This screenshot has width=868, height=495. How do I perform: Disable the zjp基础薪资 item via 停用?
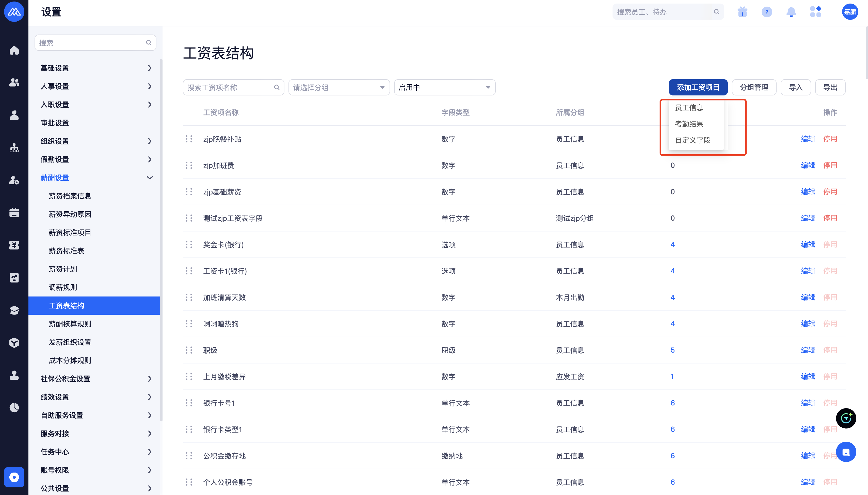tap(830, 192)
